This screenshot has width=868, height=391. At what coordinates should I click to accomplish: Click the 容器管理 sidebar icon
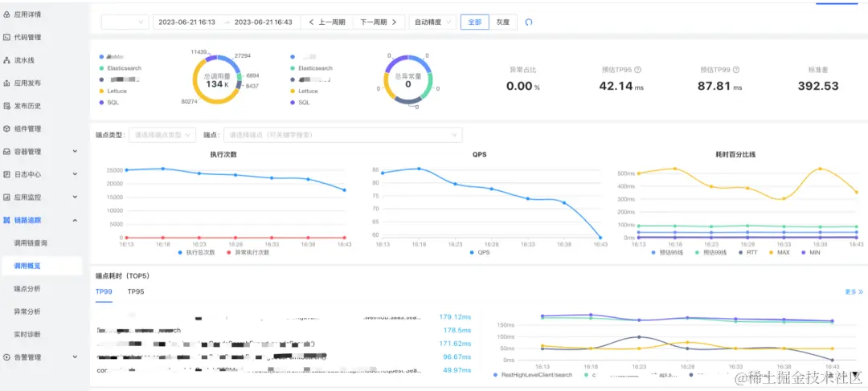6,151
